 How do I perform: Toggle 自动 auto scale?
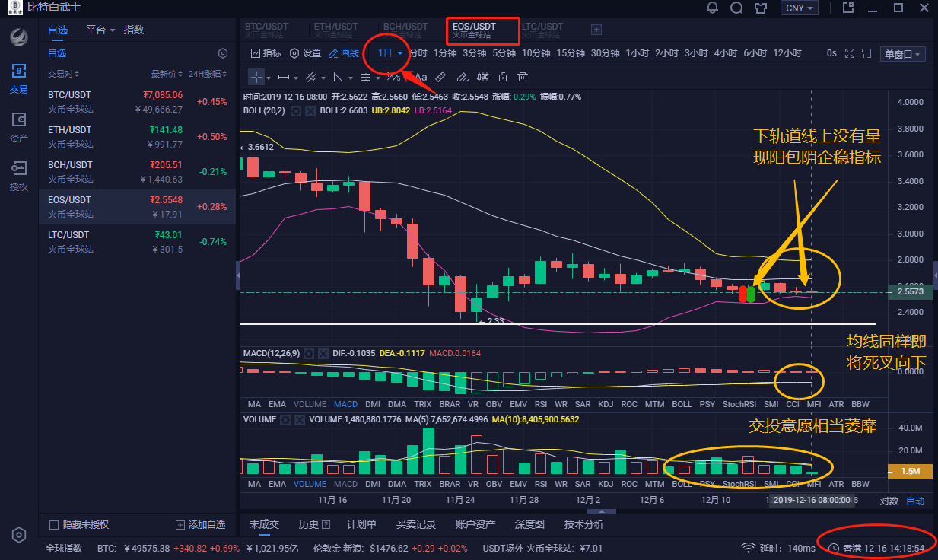915,501
